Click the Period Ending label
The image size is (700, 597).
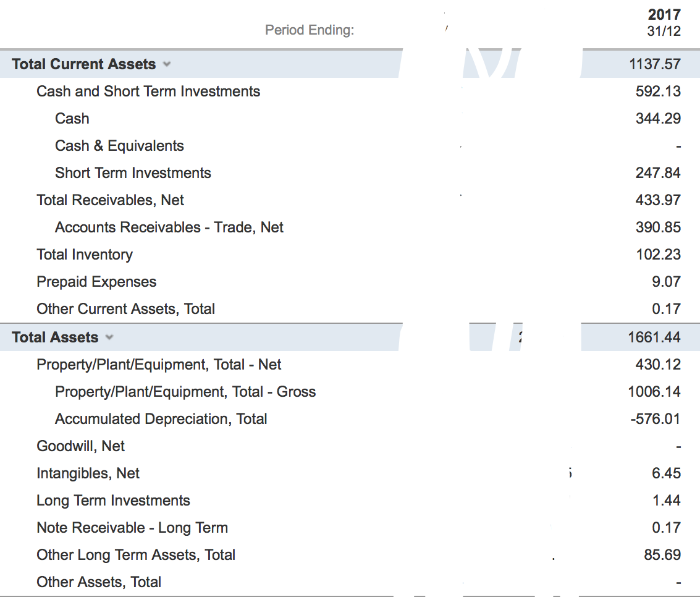[x=308, y=30]
